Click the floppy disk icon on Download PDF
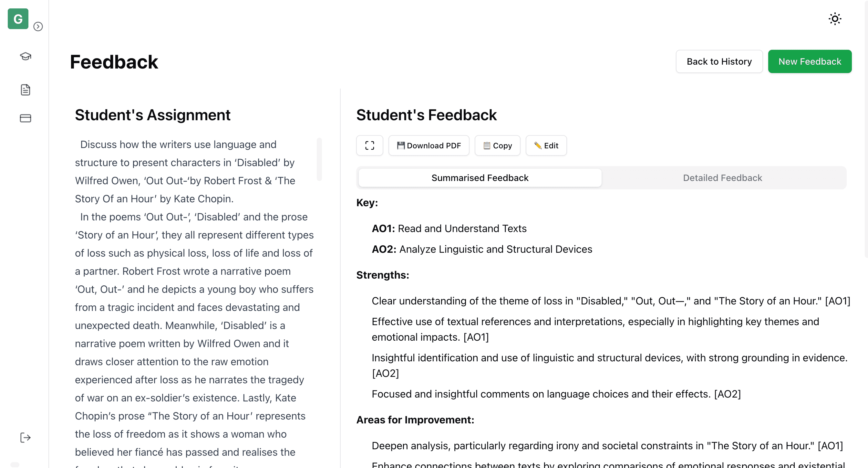Image resolution: width=868 pixels, height=468 pixels. [x=401, y=145]
